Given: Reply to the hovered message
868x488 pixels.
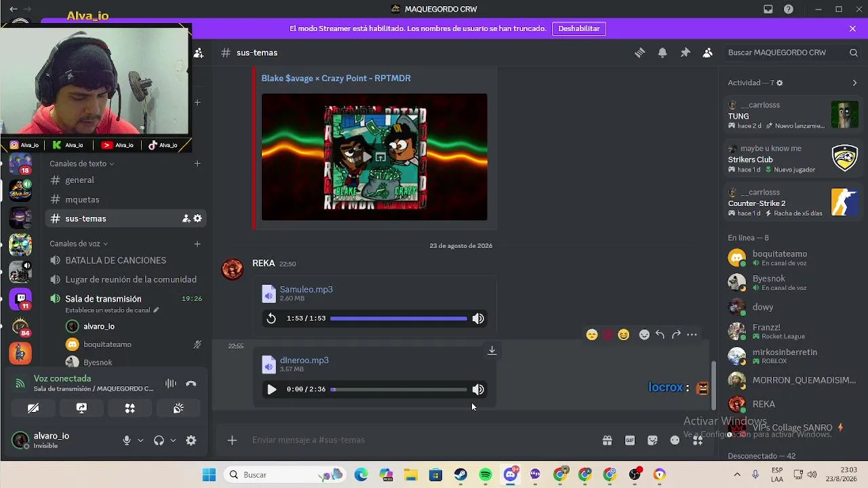Looking at the screenshot, I should (x=660, y=334).
